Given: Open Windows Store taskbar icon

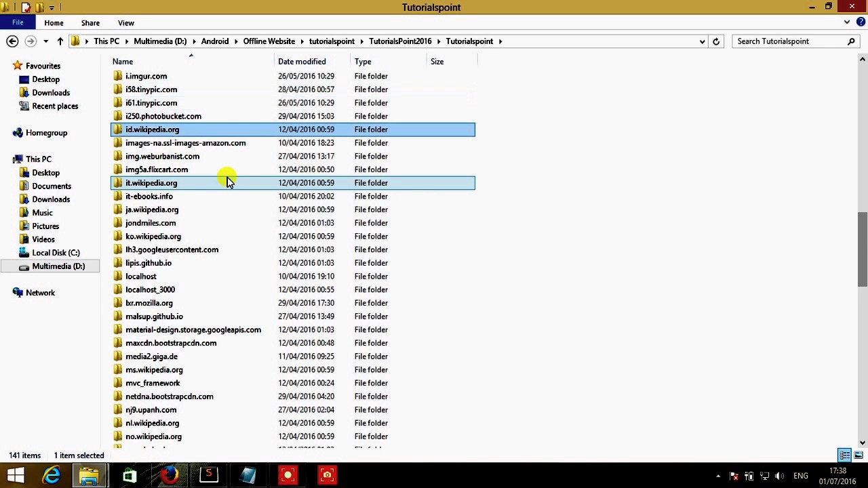Looking at the screenshot, I should 130,475.
